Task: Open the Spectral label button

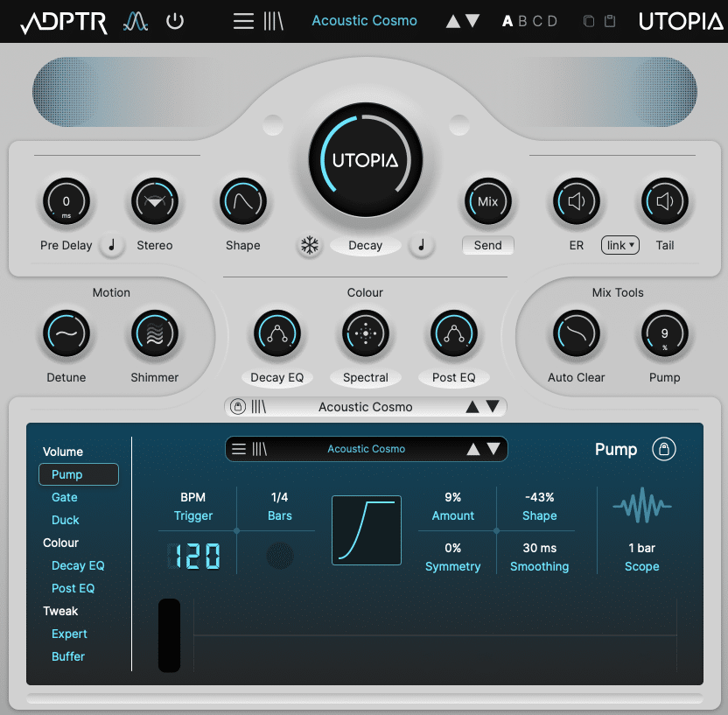Action: pyautogui.click(x=366, y=377)
